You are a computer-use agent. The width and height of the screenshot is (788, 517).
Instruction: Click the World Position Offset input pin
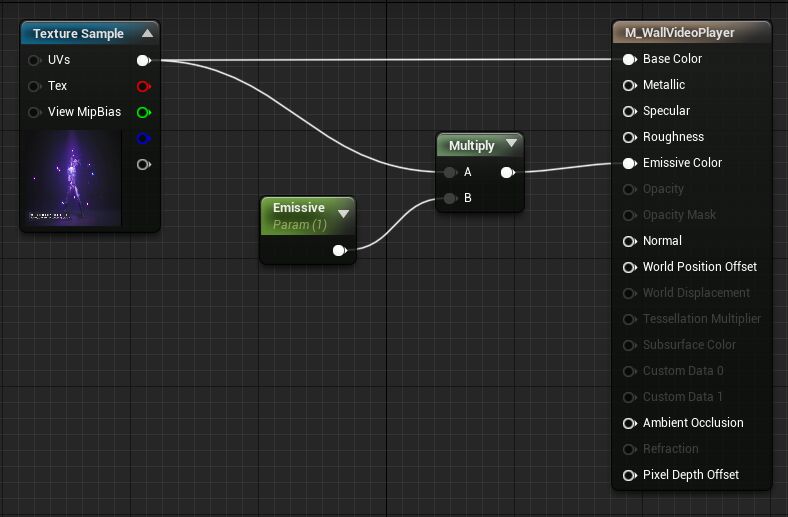point(630,267)
